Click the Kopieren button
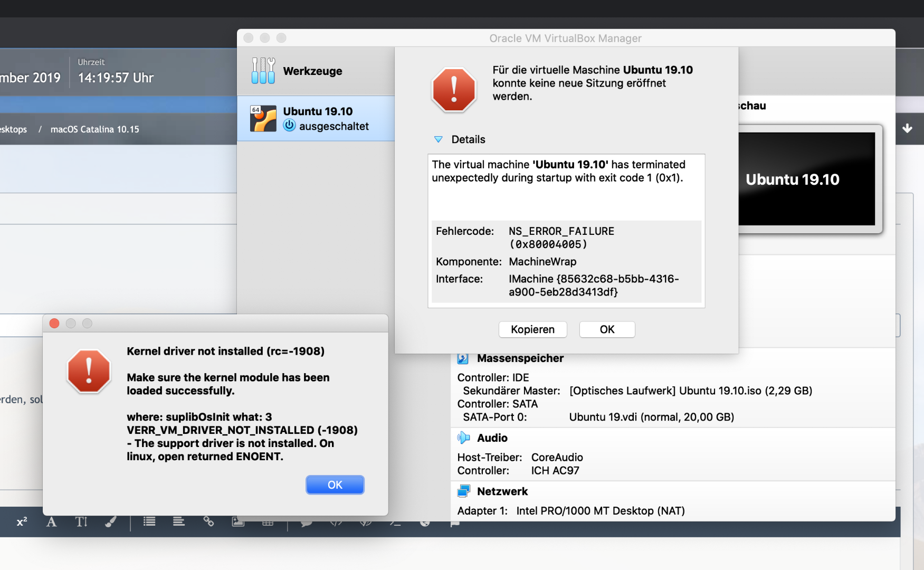This screenshot has height=570, width=924. pos(533,329)
